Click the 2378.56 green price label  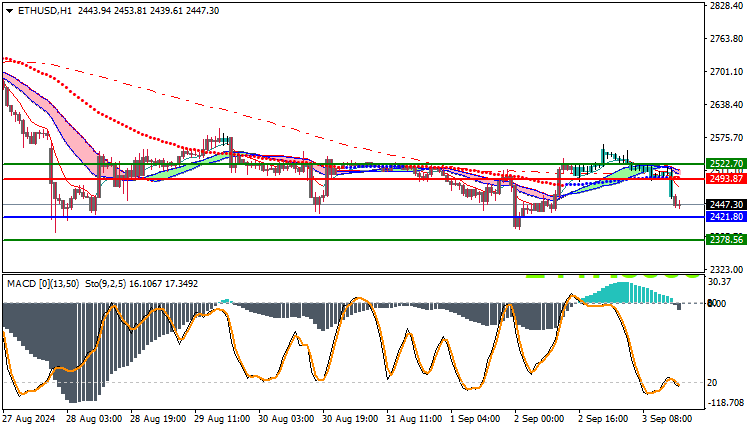pyautogui.click(x=726, y=240)
